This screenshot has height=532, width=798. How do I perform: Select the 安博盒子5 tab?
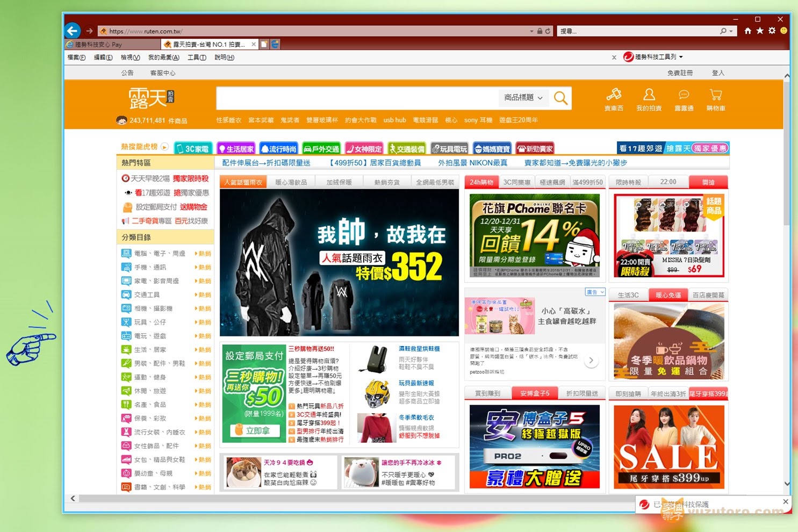(x=535, y=393)
